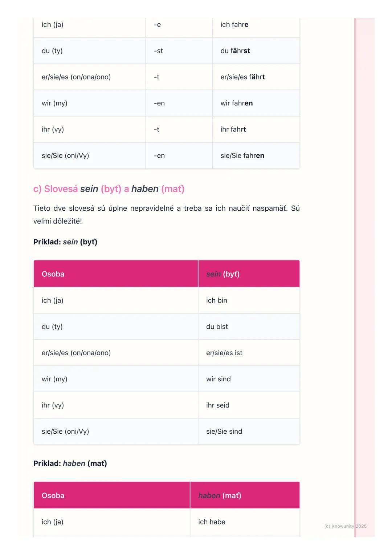Select the "er/sie/es fährt" cell
The width and height of the screenshot is (392, 555).
242,77
